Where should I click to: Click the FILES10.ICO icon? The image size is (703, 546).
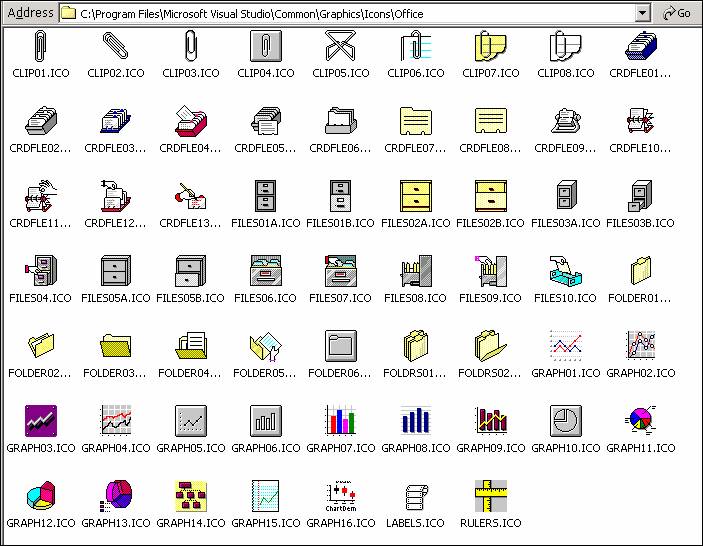coord(565,271)
